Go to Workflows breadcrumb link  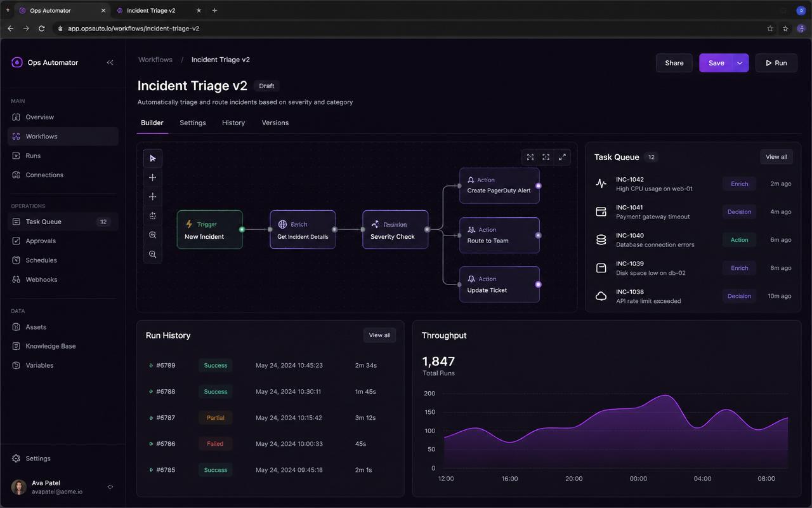point(155,60)
